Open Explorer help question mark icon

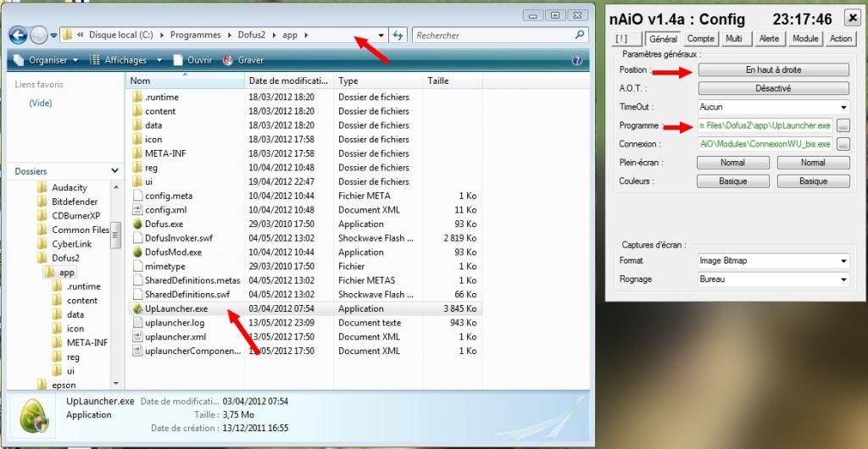click(x=576, y=60)
